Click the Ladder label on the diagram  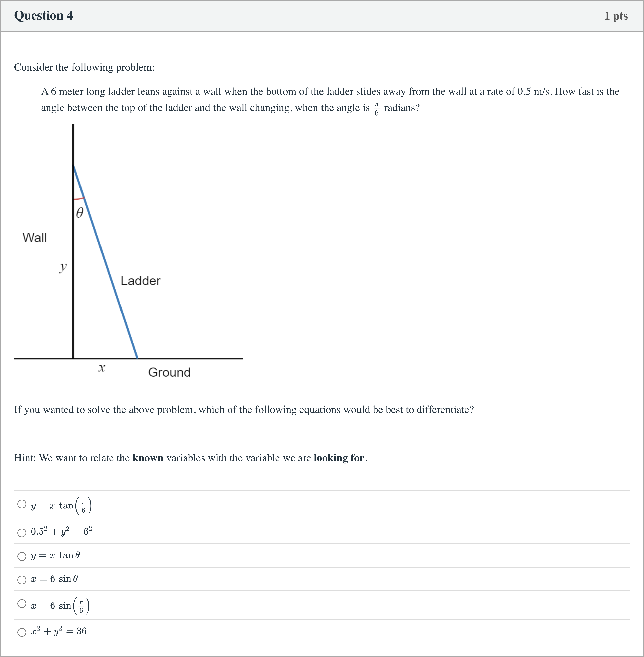tap(141, 280)
